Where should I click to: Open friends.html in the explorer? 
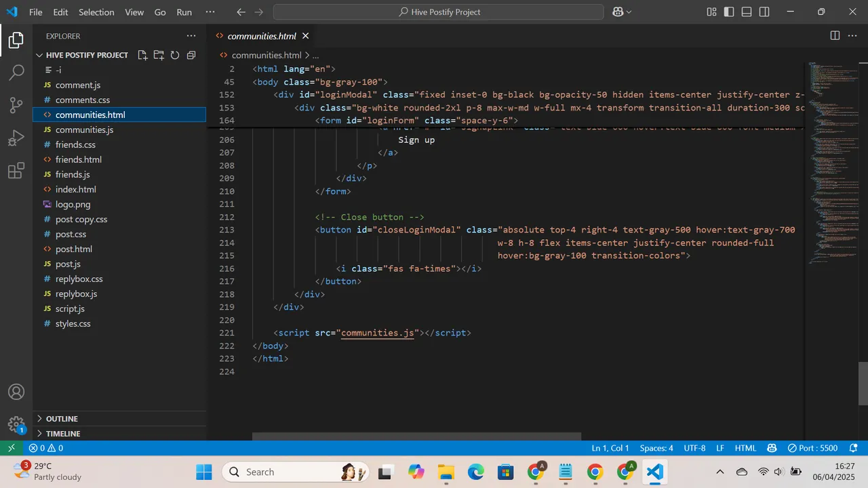(79, 159)
